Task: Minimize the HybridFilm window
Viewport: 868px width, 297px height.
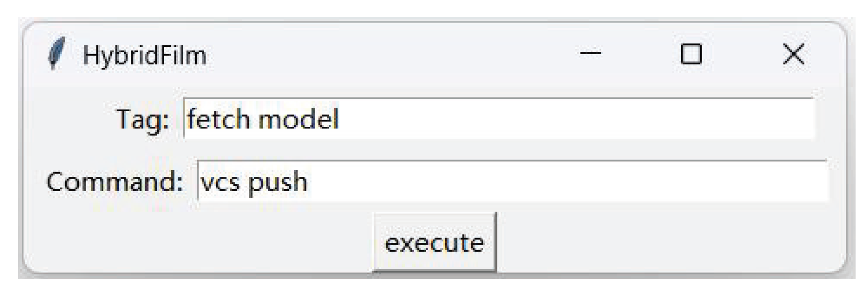Action: (x=591, y=54)
